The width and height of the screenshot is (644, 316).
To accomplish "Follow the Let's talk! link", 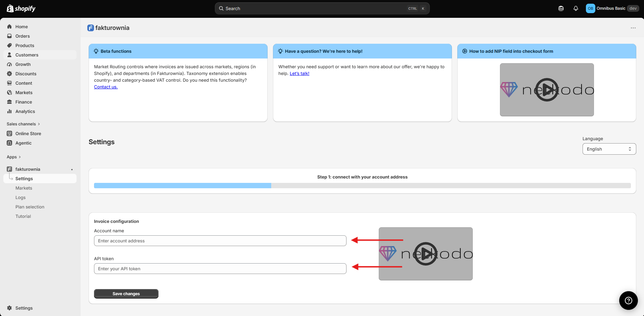I will [300, 73].
